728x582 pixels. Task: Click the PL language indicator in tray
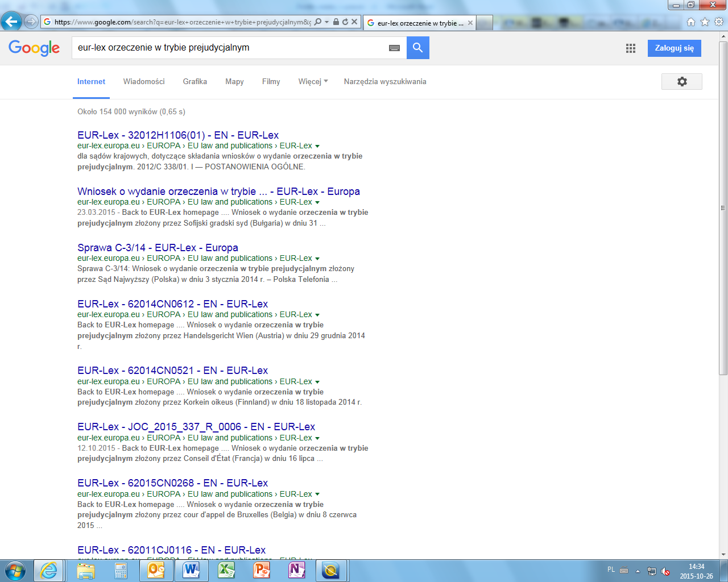611,569
